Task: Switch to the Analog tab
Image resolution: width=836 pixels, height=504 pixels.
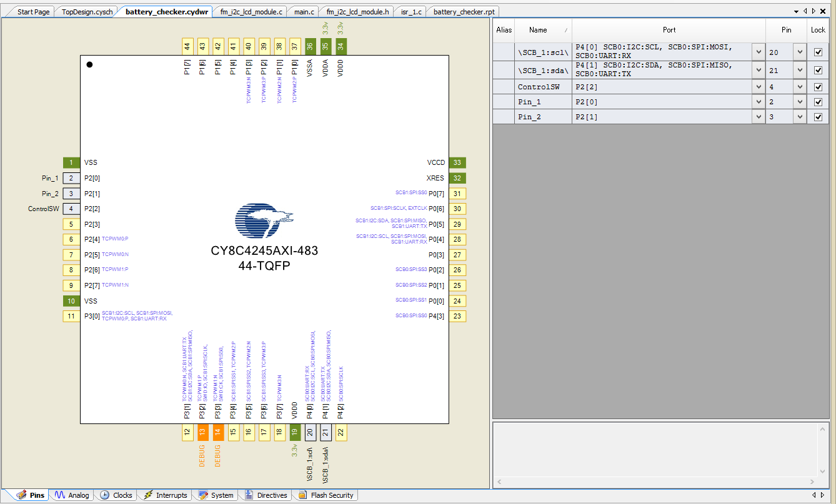Action: [72, 495]
